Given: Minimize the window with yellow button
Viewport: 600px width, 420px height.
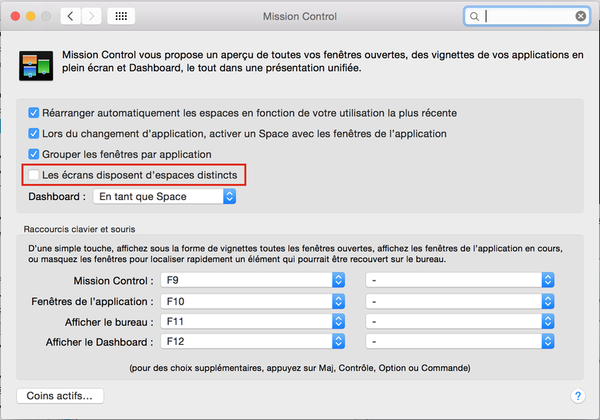Looking at the screenshot, I should click(x=31, y=16).
